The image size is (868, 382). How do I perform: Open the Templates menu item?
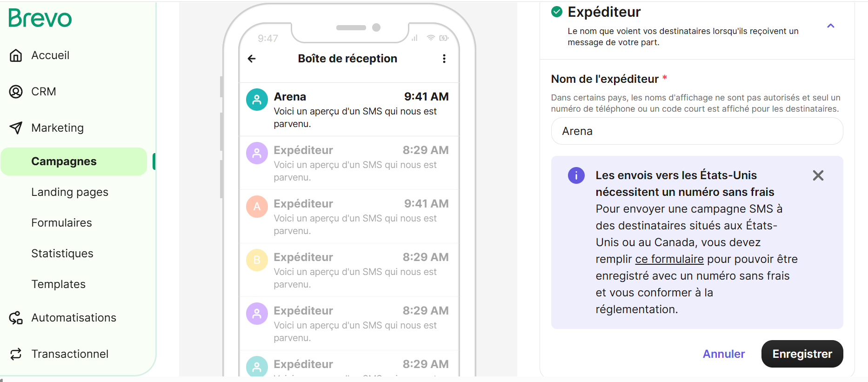(x=59, y=284)
